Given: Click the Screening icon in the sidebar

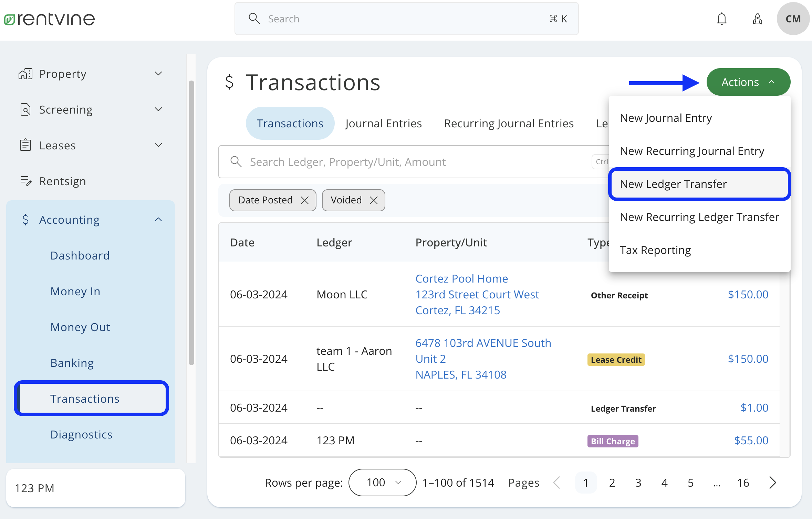Looking at the screenshot, I should pos(25,109).
